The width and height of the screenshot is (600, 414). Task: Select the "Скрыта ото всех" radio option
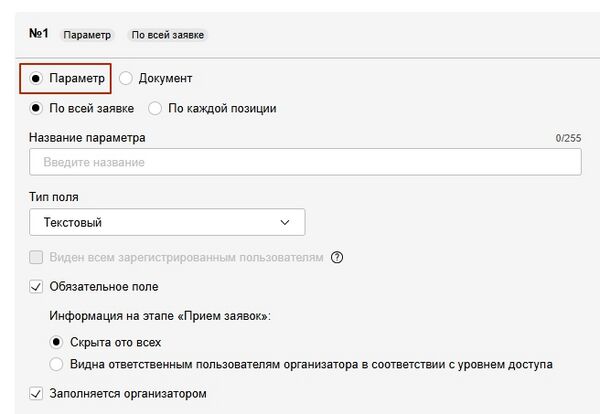57,342
